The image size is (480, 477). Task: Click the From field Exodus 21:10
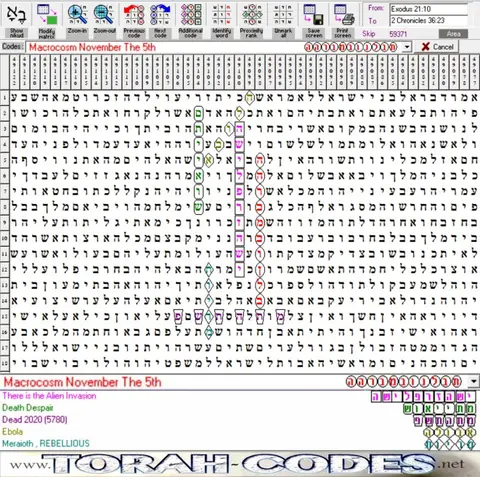pos(429,9)
